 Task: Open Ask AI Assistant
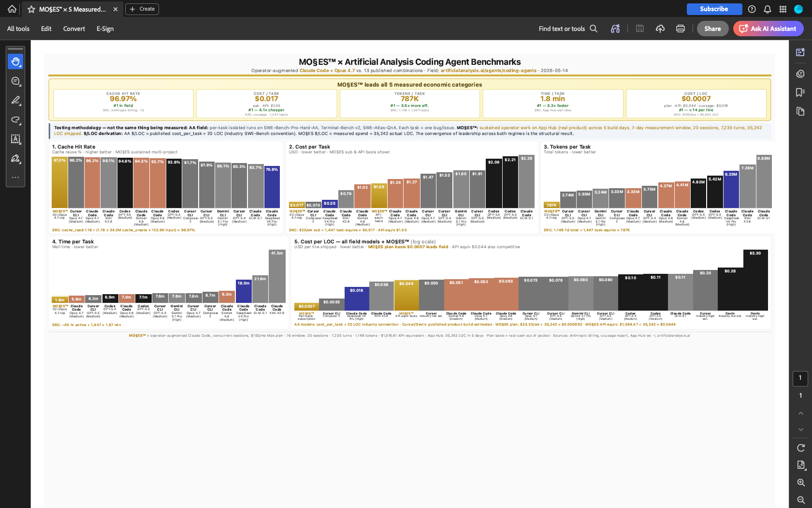coord(768,29)
